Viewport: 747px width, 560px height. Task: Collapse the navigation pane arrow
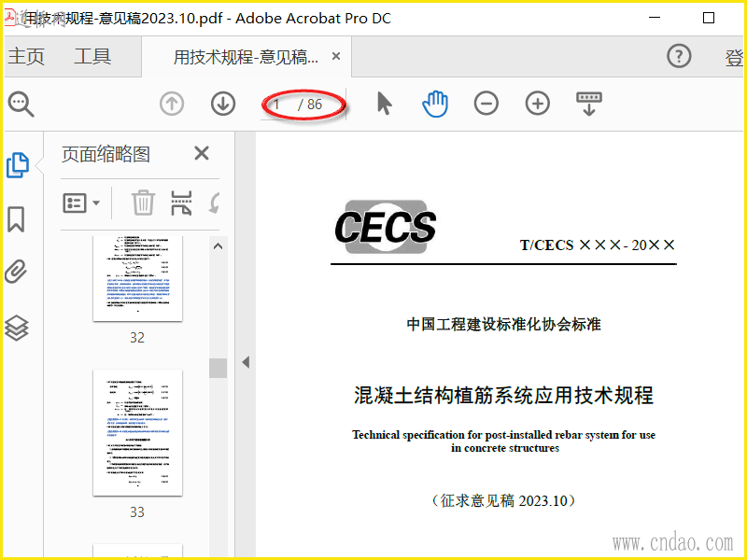(246, 362)
